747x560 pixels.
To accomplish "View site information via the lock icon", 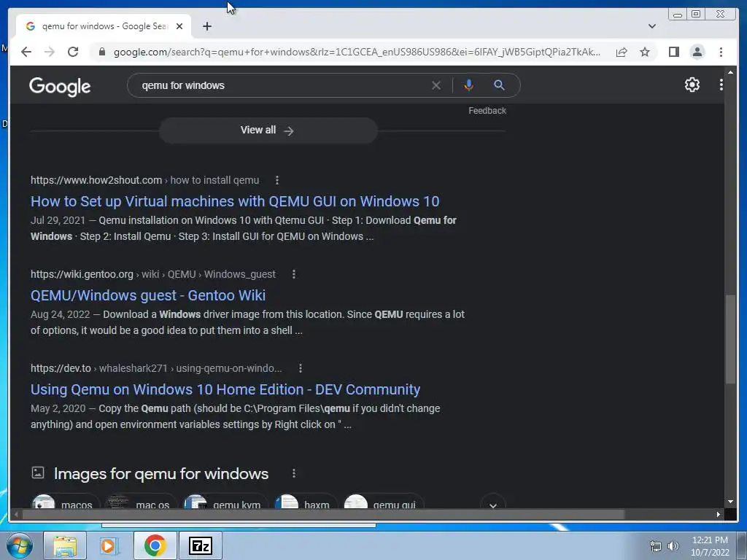I will click(102, 52).
